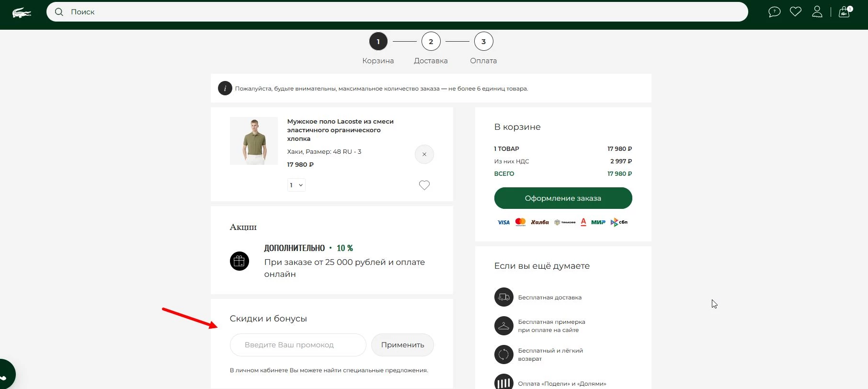Click the Введите Ваш промокод field
The width and height of the screenshot is (868, 389).
coord(298,345)
